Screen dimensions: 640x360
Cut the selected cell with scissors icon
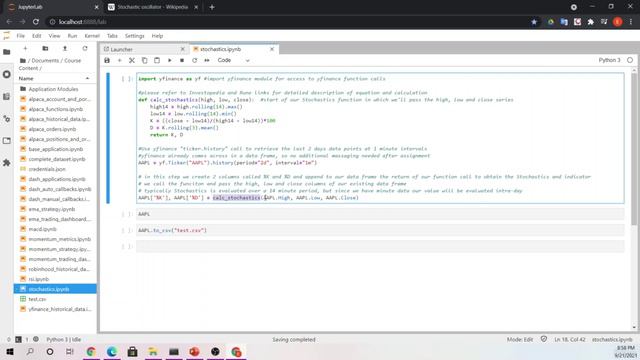[x=132, y=60]
